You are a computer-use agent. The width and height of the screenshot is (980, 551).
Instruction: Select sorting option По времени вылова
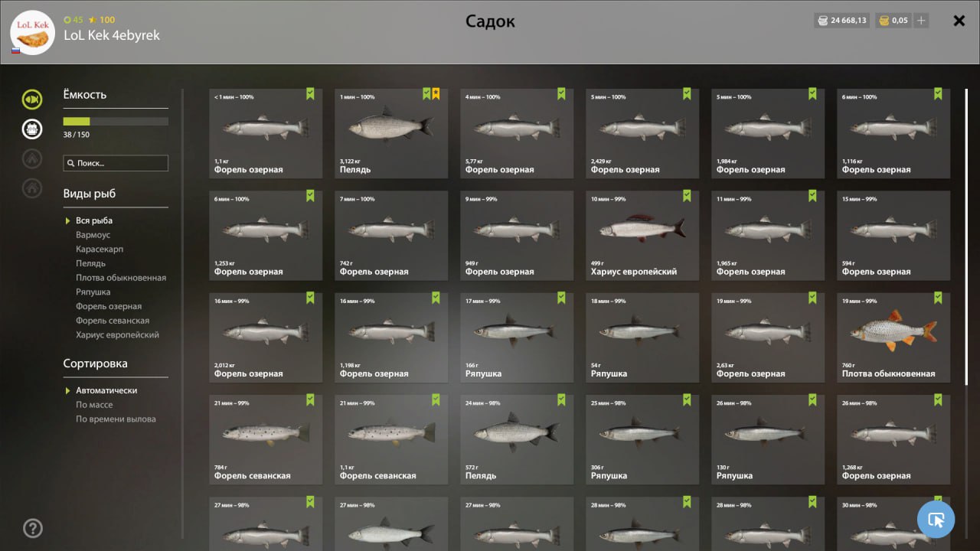116,419
